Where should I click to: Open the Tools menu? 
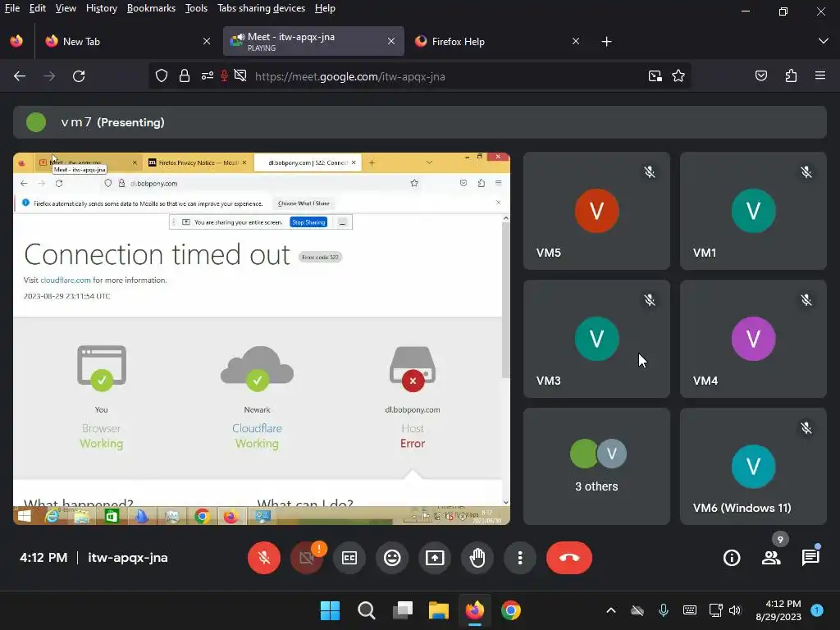196,8
